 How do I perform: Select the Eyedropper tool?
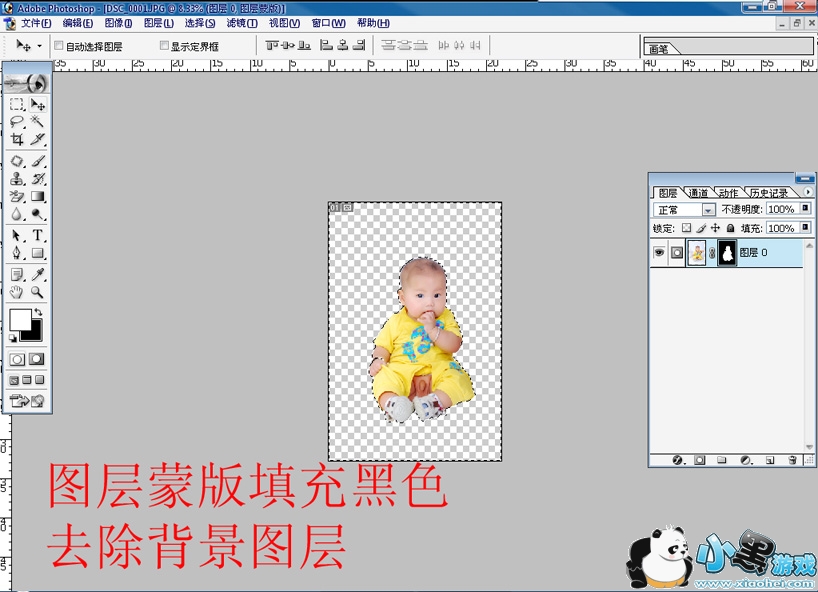tap(38, 274)
